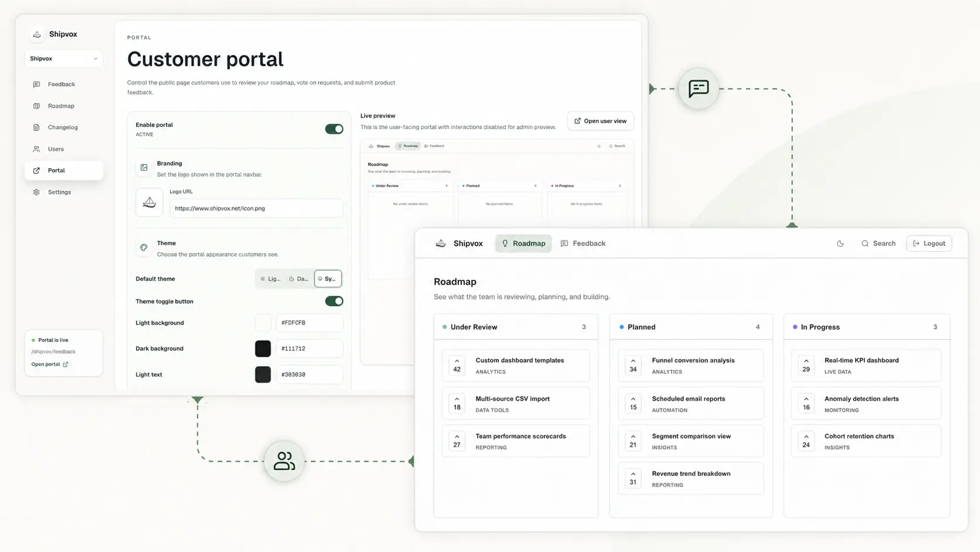Open Changelog in admin sidebar

click(x=64, y=127)
